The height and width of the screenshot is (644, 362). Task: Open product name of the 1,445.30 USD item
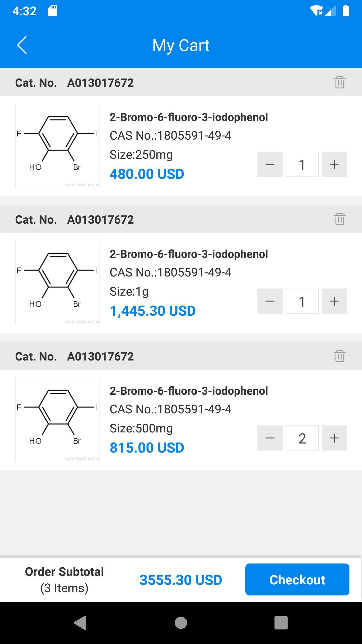[x=189, y=254]
